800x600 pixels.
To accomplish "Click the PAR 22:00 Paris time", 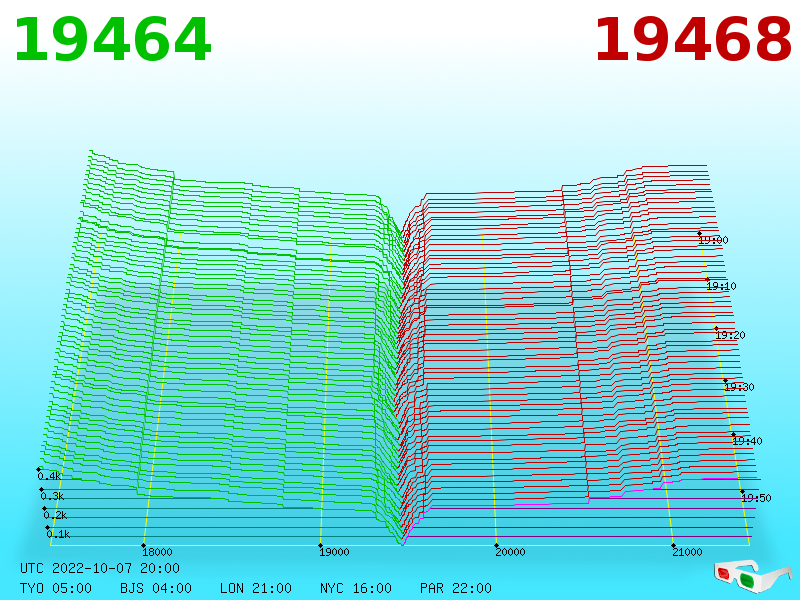I will click(456, 588).
